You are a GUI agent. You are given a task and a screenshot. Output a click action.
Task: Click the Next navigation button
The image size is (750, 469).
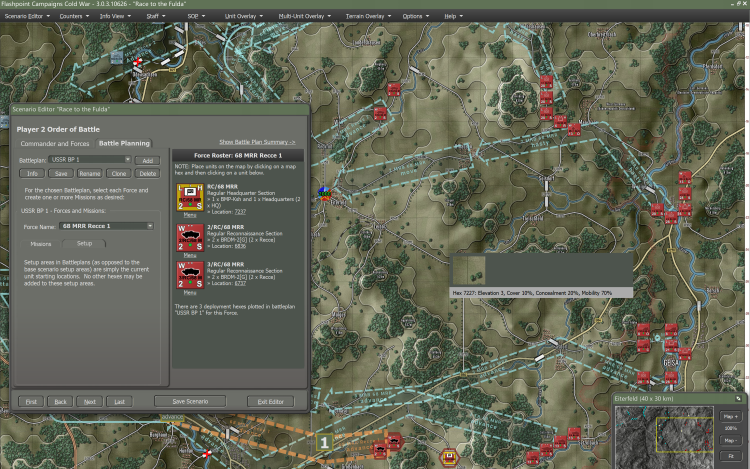tap(89, 402)
